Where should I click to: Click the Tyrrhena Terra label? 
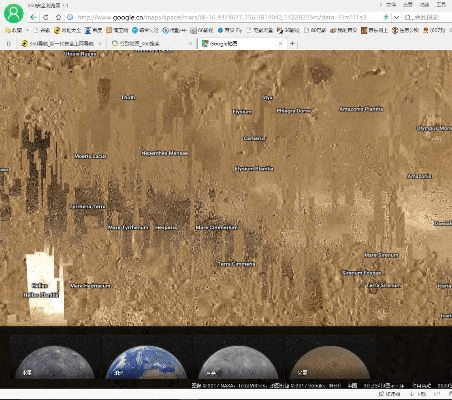point(88,207)
